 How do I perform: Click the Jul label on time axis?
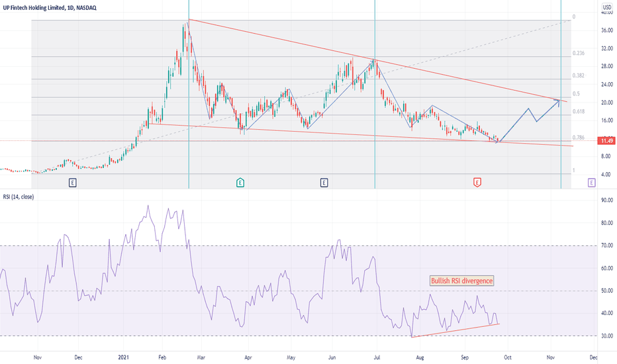(x=377, y=357)
